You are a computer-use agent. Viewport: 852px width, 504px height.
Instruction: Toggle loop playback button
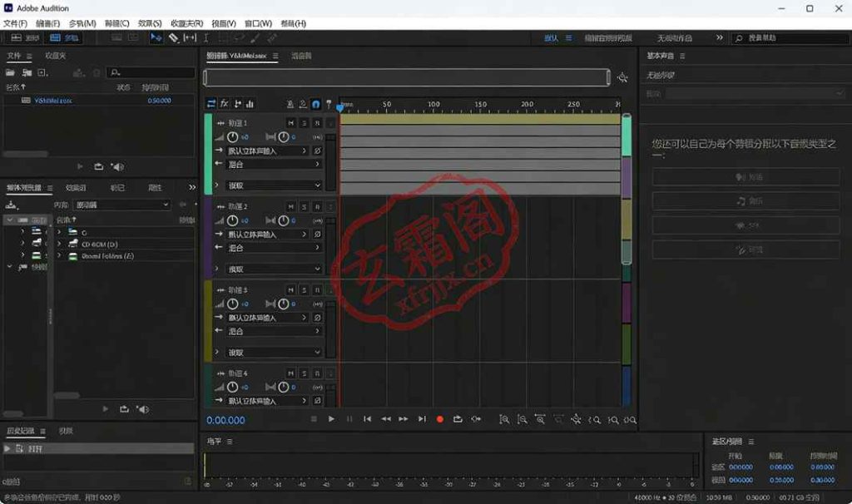click(458, 418)
